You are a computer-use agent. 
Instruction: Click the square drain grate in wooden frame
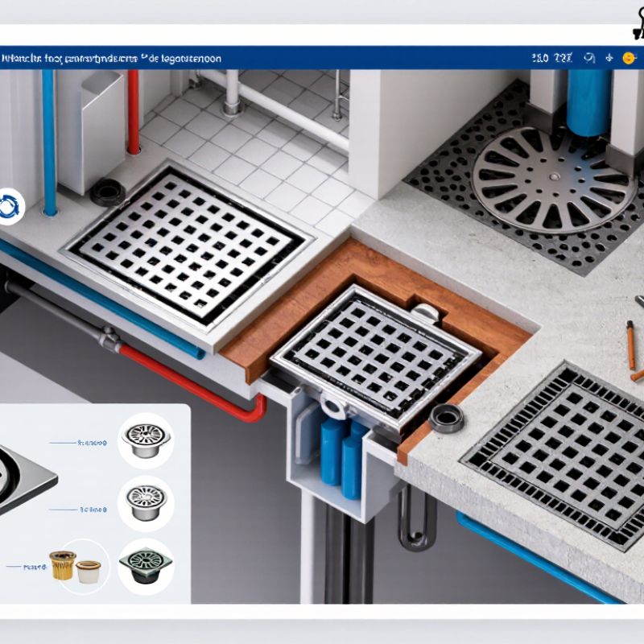[x=376, y=357]
